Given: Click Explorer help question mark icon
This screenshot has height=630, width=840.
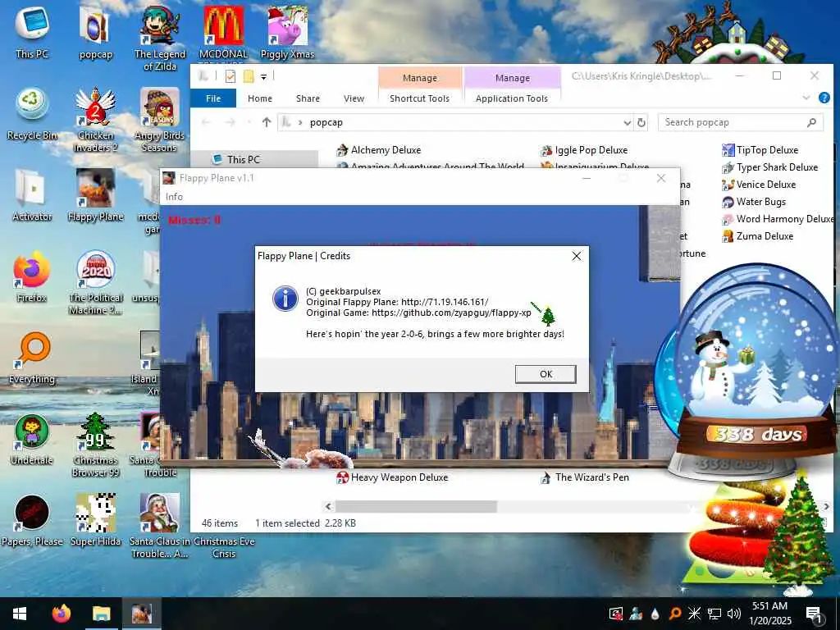Looking at the screenshot, I should click(x=824, y=98).
